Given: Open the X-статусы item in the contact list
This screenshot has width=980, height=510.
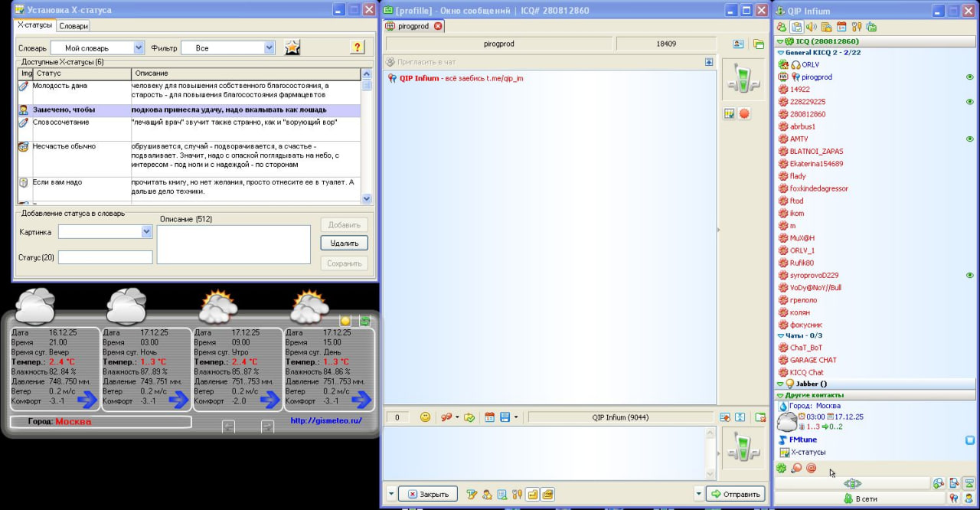Looking at the screenshot, I should 808,453.
